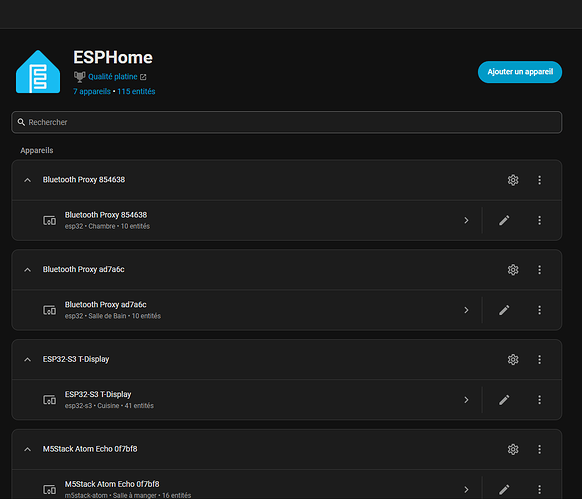Open three-dot menu on Bluetooth Proxy ad7a6c device row

pos(539,310)
